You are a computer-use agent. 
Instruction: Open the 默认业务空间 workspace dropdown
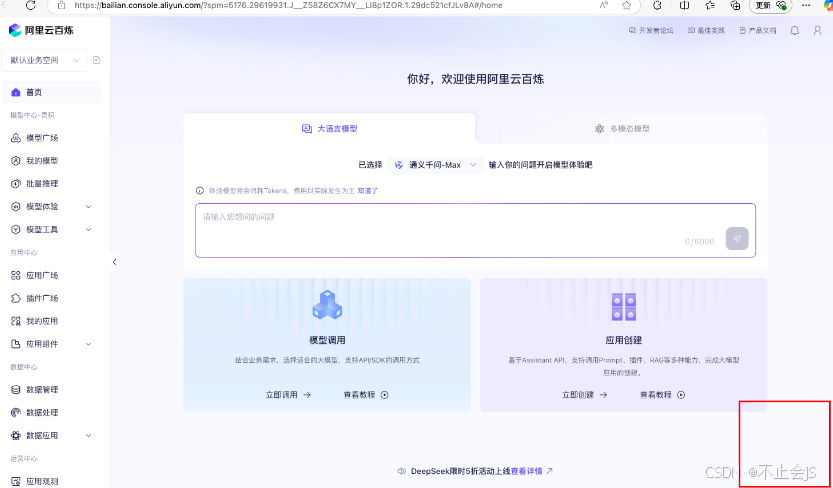pos(45,61)
